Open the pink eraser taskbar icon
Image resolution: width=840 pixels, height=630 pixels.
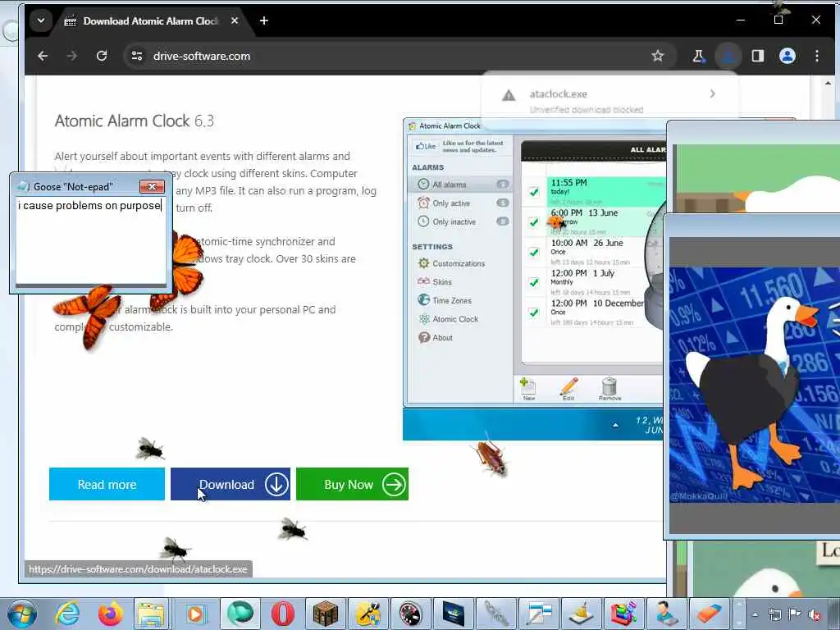709,614
